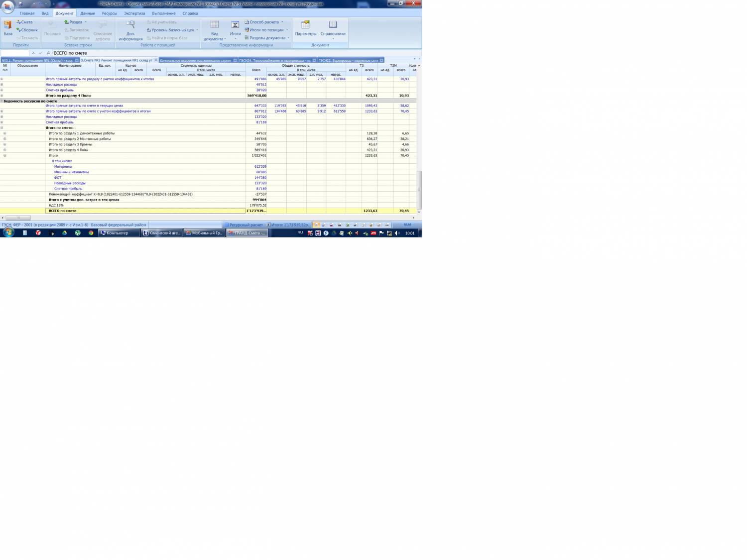Screen dimensions: 747x560
Task: Click the clock showing 10:01
Action: [x=410, y=233]
